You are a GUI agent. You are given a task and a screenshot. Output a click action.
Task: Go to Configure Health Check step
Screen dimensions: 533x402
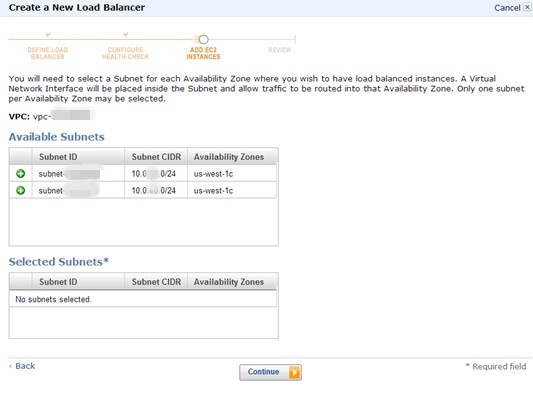click(125, 53)
